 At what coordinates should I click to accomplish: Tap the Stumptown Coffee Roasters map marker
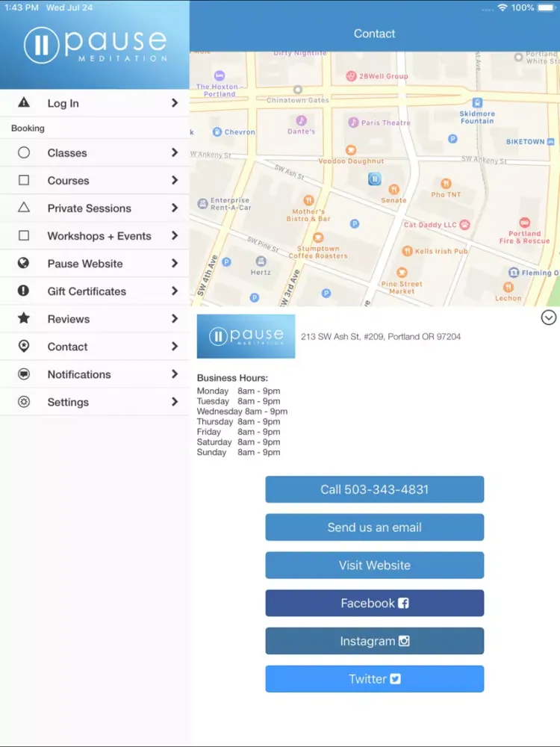pyautogui.click(x=318, y=238)
